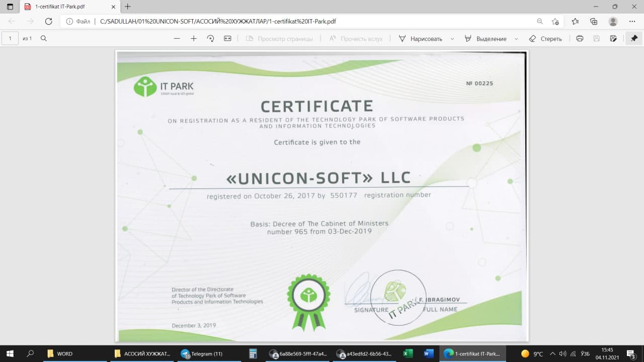Viewport: 644px width, 362px height.
Task: Activate the Выделение highlight tool
Action: pos(486,39)
